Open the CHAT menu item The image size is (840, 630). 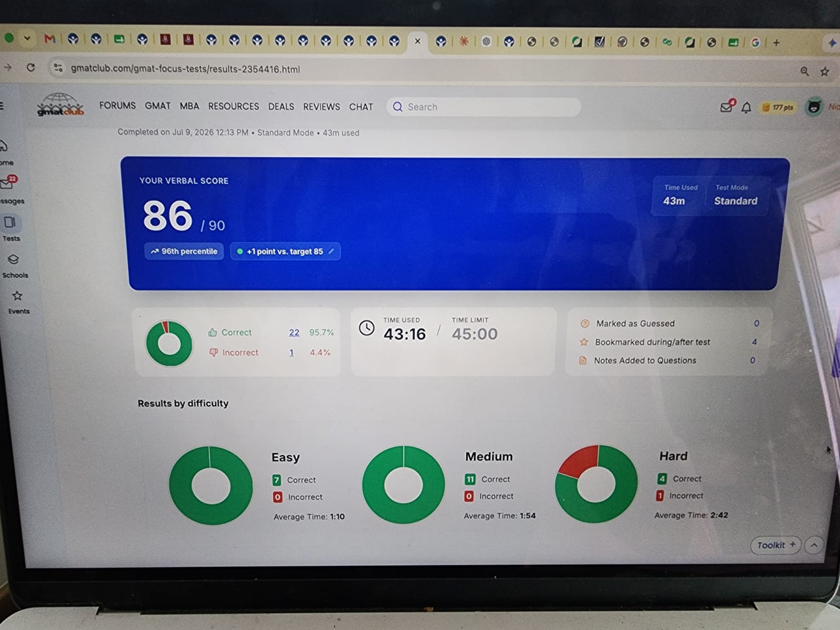pyautogui.click(x=361, y=107)
